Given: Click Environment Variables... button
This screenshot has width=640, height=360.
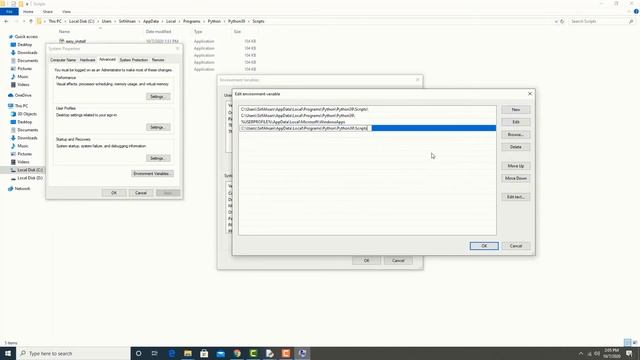Looking at the screenshot, I should click(x=152, y=173).
